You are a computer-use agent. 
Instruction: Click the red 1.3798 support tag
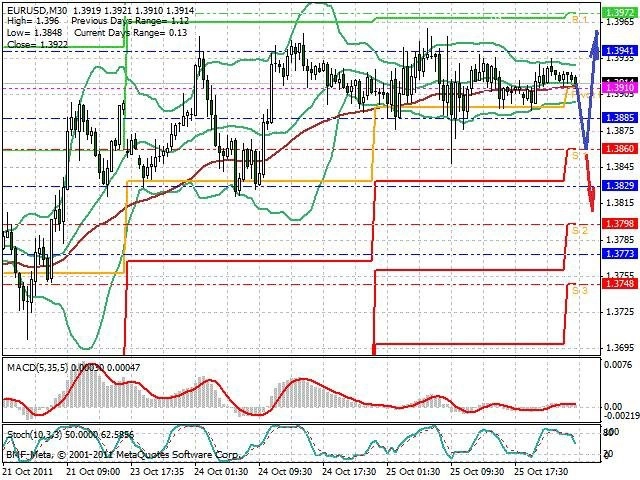pyautogui.click(x=620, y=223)
